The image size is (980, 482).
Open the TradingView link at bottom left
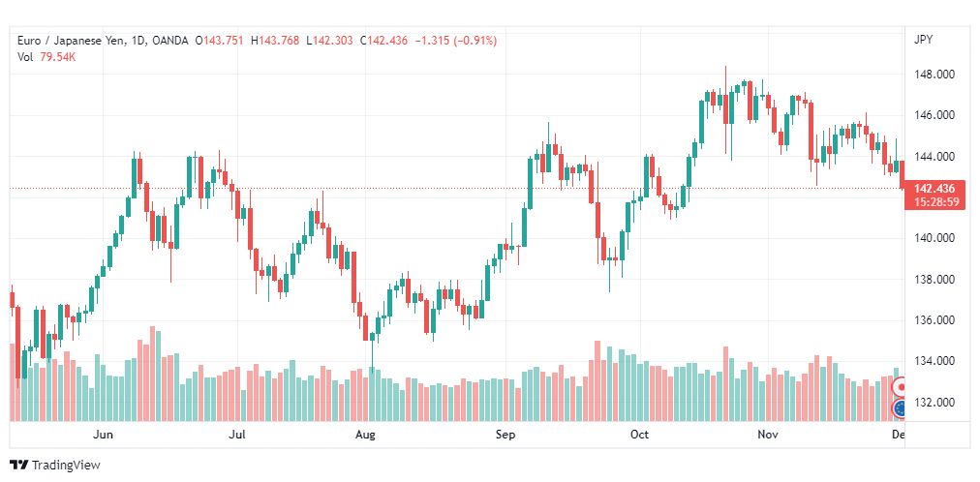[x=55, y=466]
